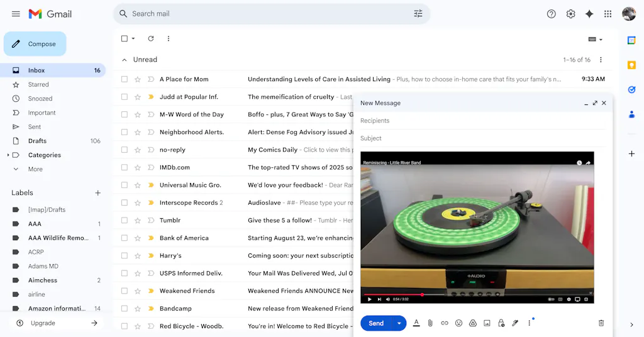Click the blue Send button
Viewport: 644px width, 337px height.
(x=376, y=323)
